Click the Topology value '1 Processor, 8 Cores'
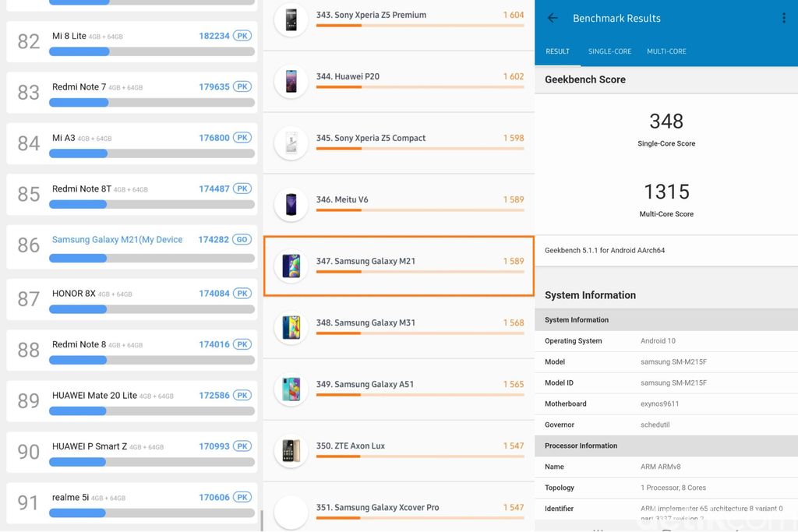The image size is (798, 532). click(x=673, y=488)
